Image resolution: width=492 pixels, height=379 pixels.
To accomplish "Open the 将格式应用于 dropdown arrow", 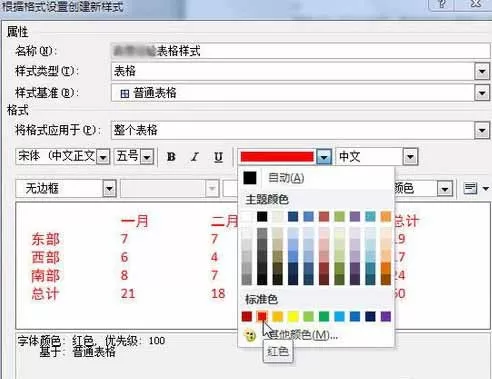I will coord(482,130).
